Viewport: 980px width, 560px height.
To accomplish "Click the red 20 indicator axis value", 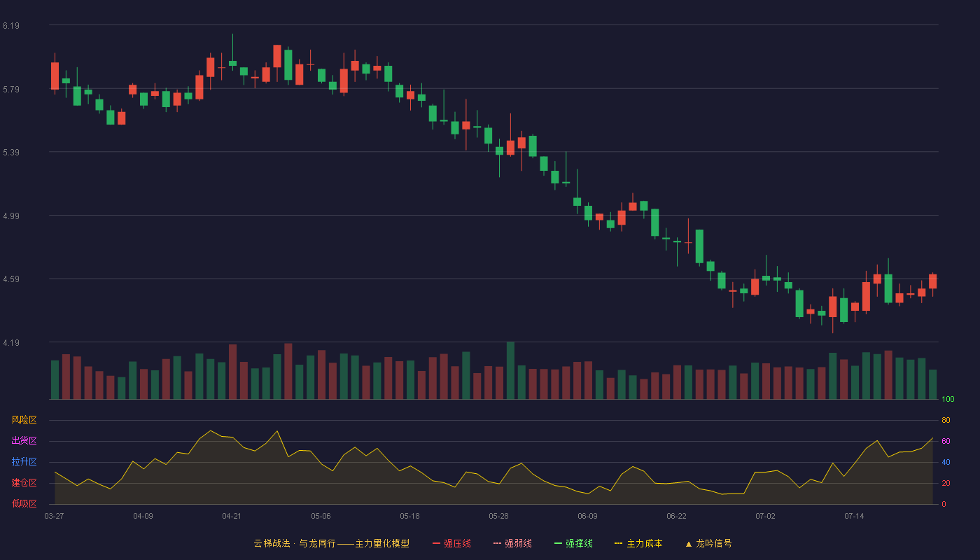I will (x=946, y=484).
